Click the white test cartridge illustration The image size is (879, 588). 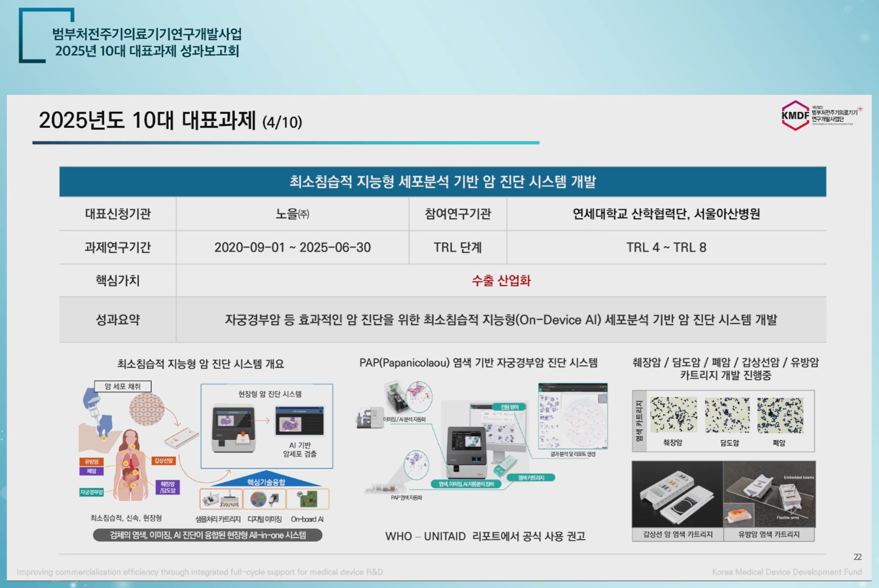click(x=182, y=438)
